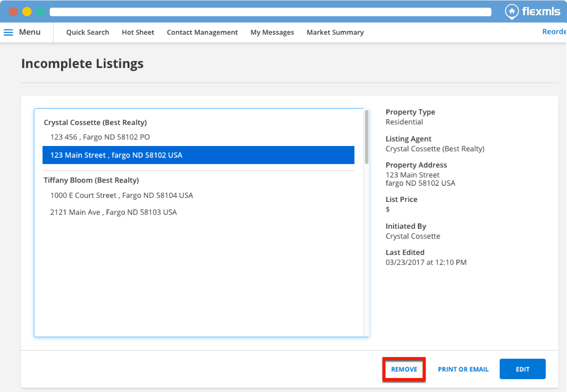Open Market Summary
The height and width of the screenshot is (392, 567).
click(x=335, y=32)
